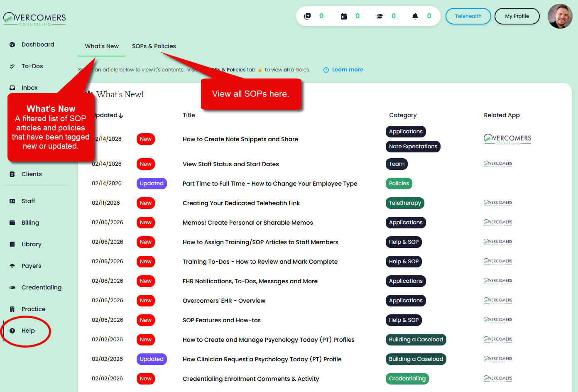Open Overcomers' EHR - Overview article
Image resolution: width=578 pixels, height=392 pixels.
(x=224, y=301)
